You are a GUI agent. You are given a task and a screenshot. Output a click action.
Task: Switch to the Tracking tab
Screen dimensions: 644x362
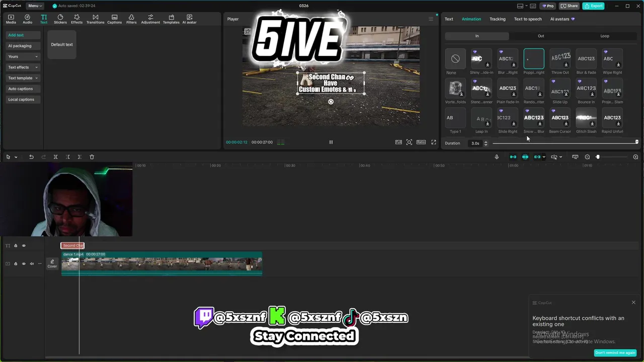click(497, 19)
